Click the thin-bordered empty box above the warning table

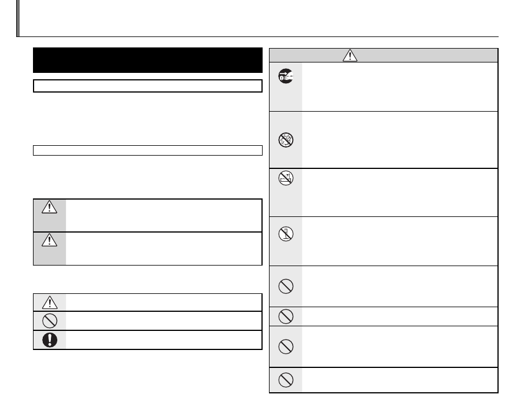(x=147, y=150)
